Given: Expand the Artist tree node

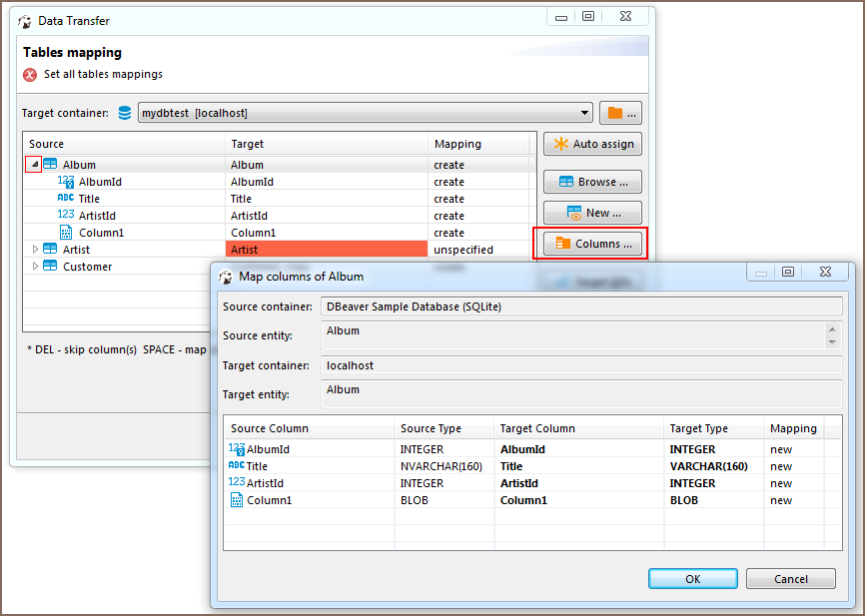Looking at the screenshot, I should [x=35, y=250].
